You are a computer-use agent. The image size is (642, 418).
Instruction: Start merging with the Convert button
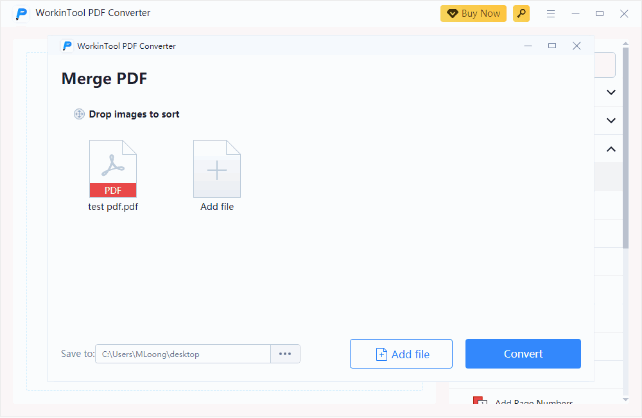[x=523, y=354]
